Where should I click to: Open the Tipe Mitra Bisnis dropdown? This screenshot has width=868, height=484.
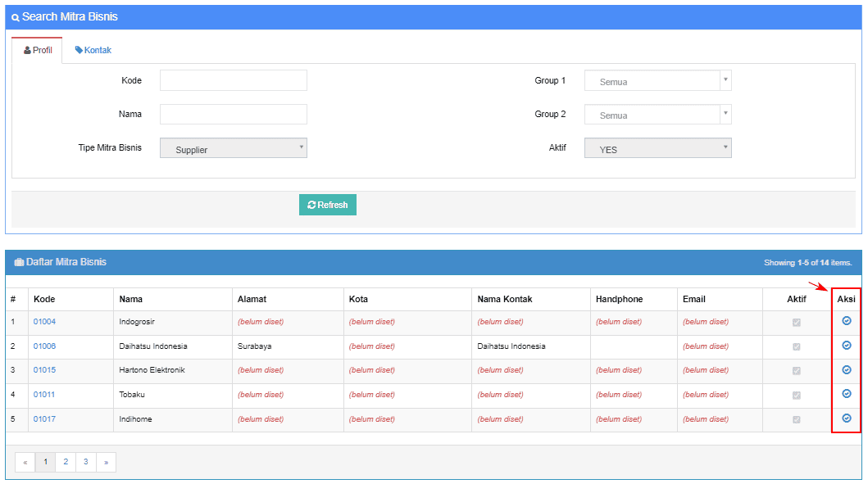click(233, 148)
